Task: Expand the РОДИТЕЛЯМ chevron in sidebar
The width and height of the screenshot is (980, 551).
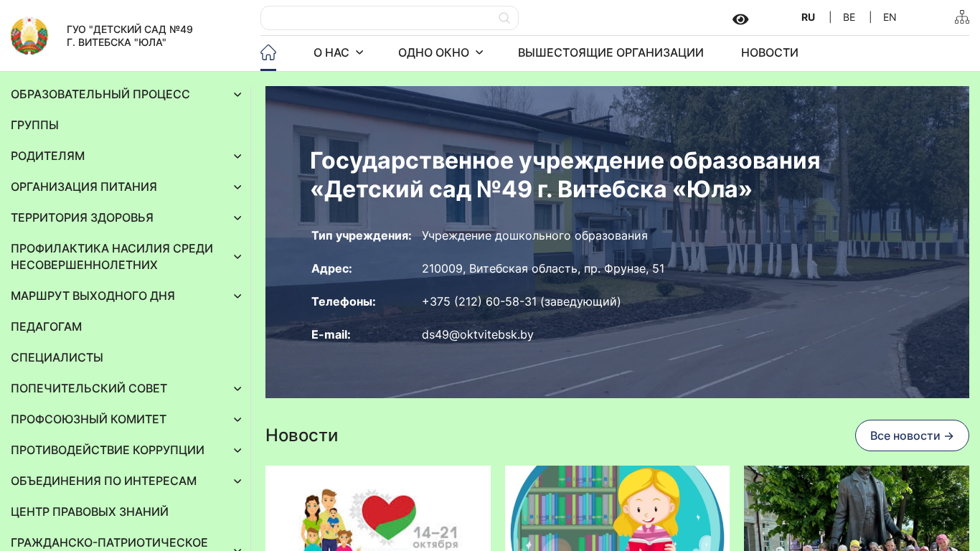Action: coord(237,156)
